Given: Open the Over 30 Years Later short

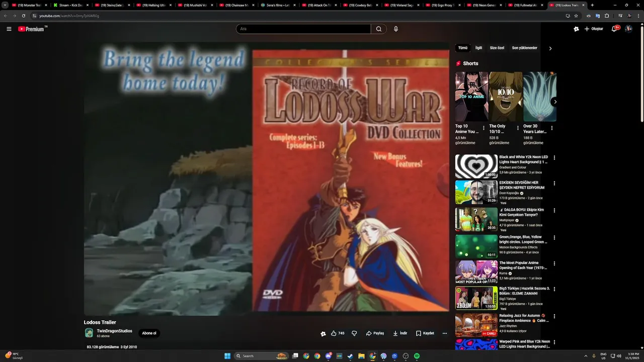Looking at the screenshot, I should point(540,97).
